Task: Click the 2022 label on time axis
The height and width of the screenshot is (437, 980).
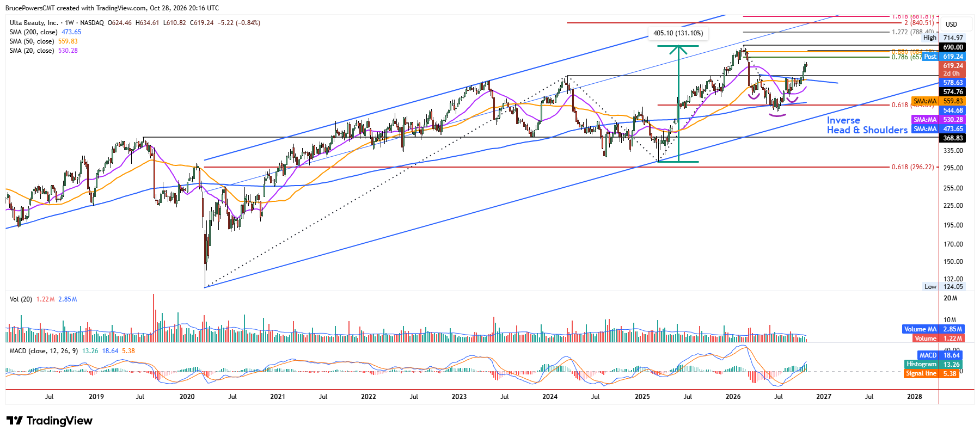Action: (369, 397)
